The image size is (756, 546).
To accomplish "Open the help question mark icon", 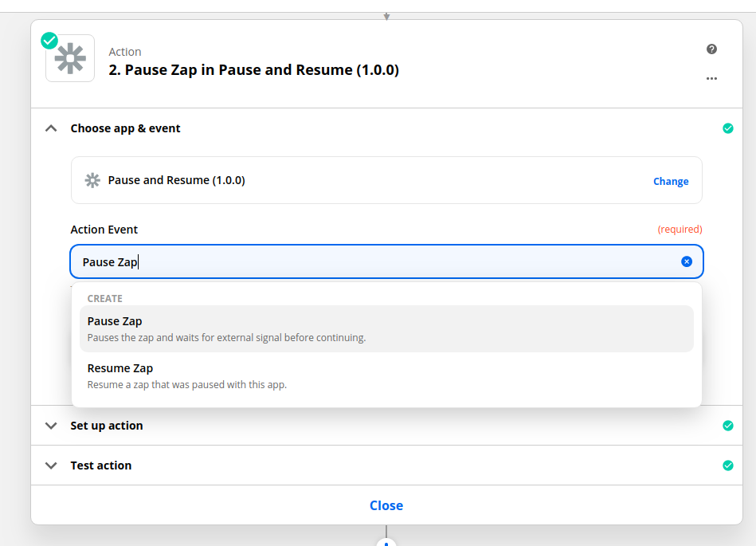I will click(x=711, y=49).
